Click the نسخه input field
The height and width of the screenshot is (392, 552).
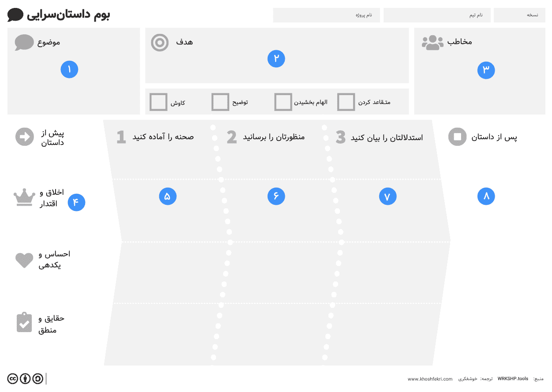click(x=519, y=15)
